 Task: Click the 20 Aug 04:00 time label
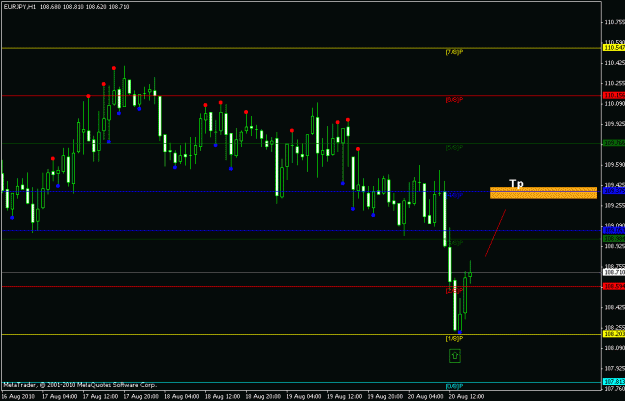[426, 397]
